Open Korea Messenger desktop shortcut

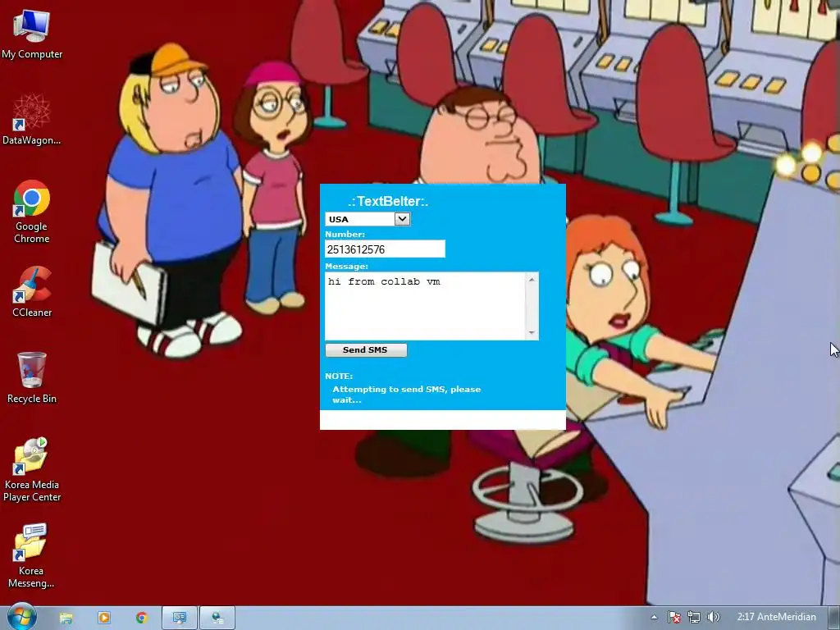click(x=32, y=556)
